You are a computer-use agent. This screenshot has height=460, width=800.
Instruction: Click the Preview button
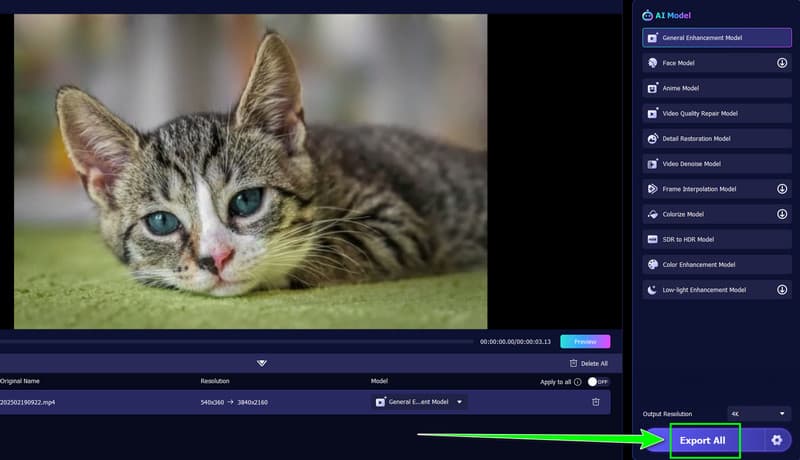(585, 342)
